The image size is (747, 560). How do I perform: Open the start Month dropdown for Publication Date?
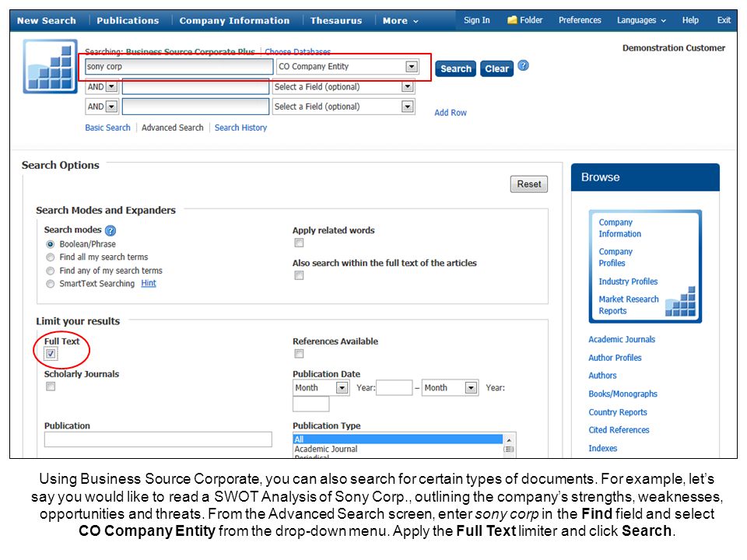pyautogui.click(x=342, y=387)
